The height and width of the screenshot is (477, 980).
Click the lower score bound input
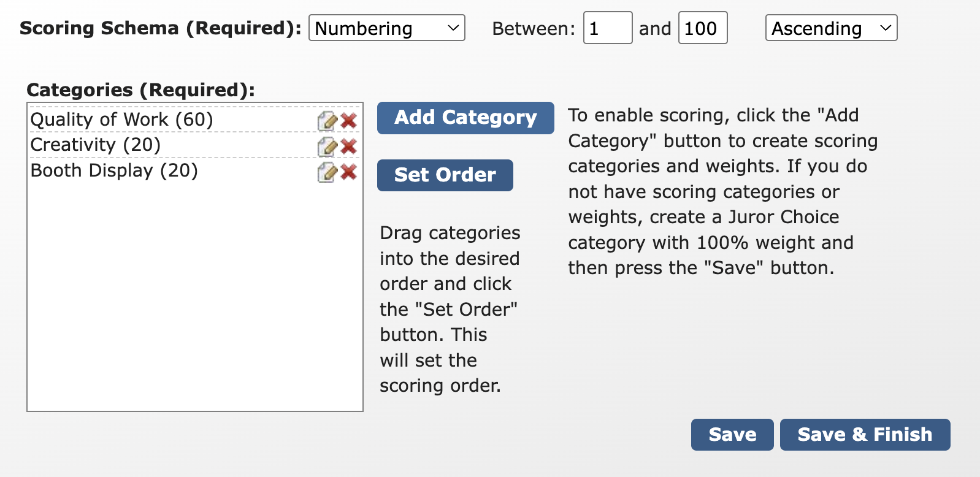point(607,28)
